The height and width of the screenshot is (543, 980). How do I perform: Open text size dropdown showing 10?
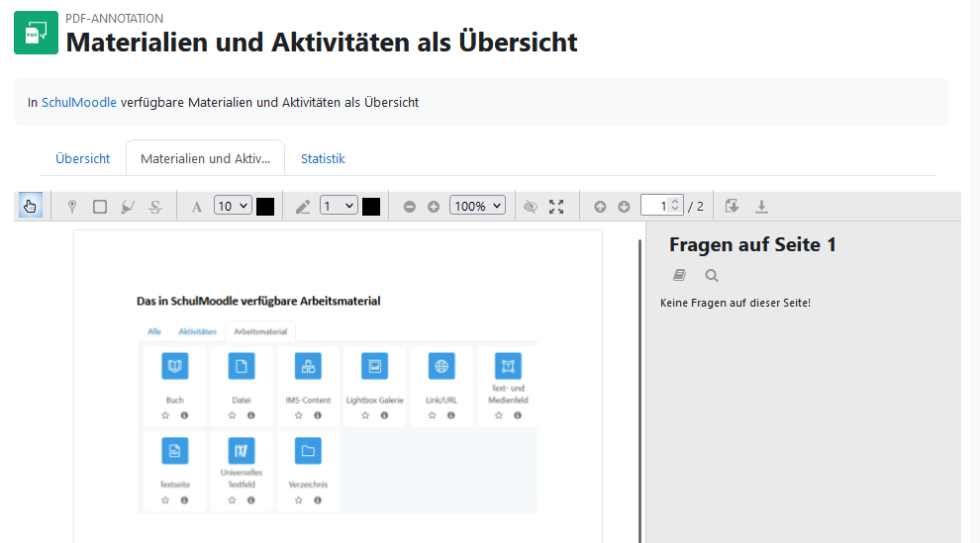233,206
